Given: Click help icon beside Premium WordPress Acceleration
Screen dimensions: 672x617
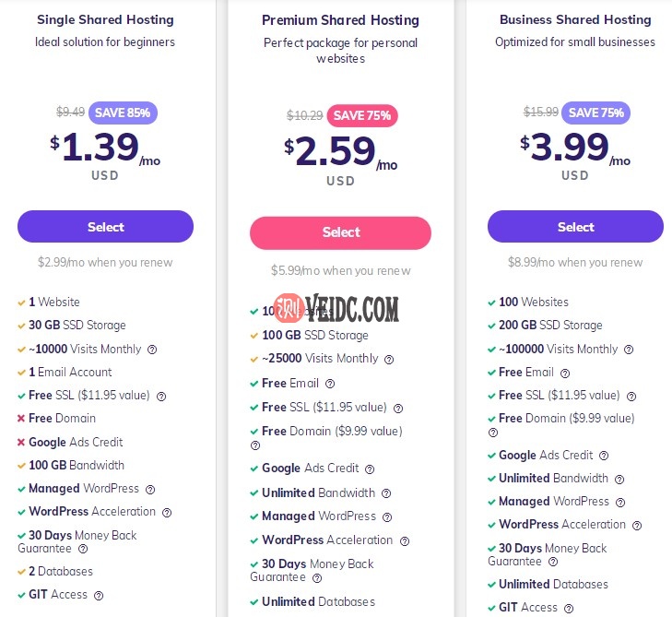Looking at the screenshot, I should [404, 541].
